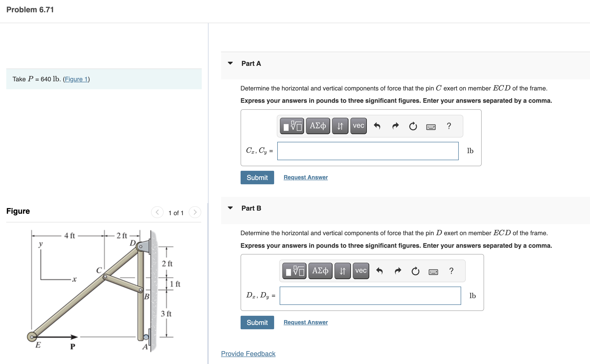Collapse the Part A section
590x364 pixels.
tap(231, 63)
